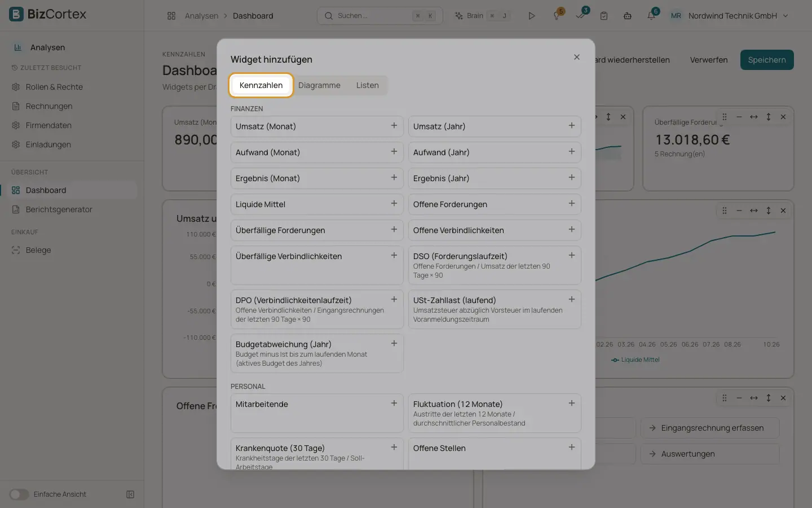Open the clipboard tasks icon in top bar

point(604,16)
